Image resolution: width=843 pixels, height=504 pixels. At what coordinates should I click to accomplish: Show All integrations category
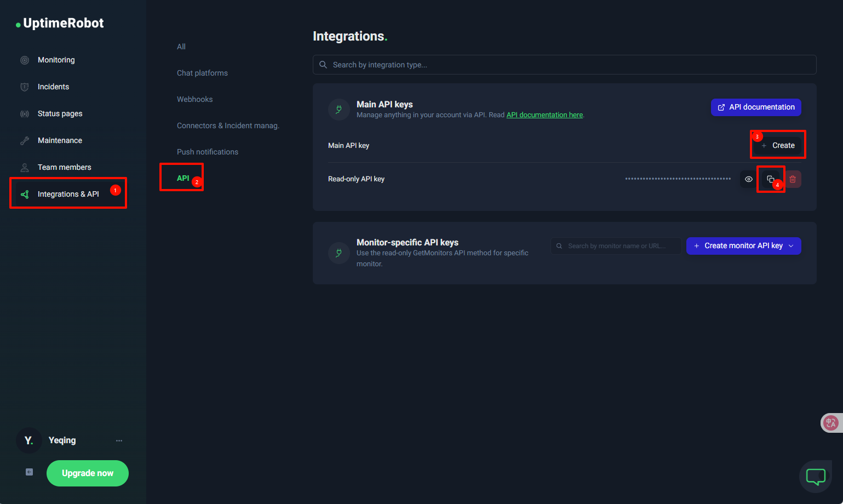(181, 47)
